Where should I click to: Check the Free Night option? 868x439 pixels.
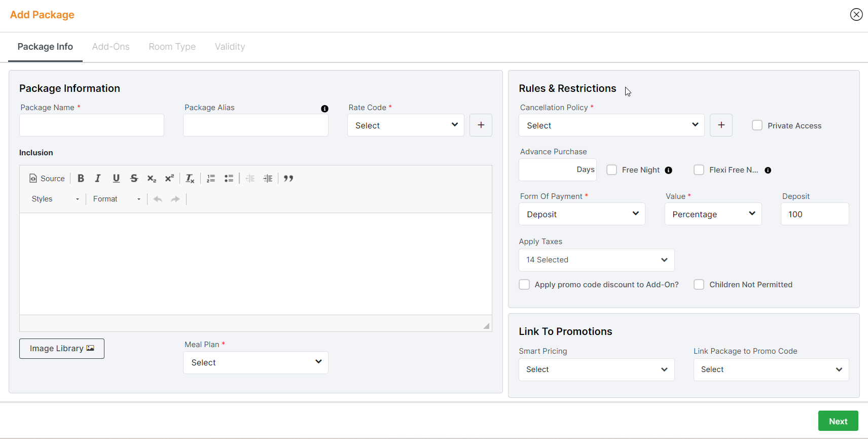612,170
